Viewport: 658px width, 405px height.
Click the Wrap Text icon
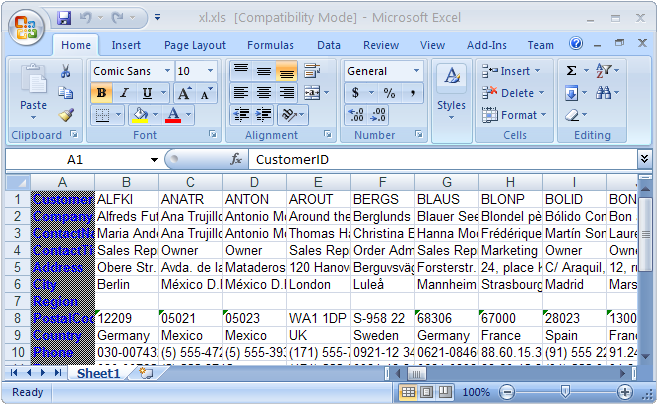tap(312, 71)
